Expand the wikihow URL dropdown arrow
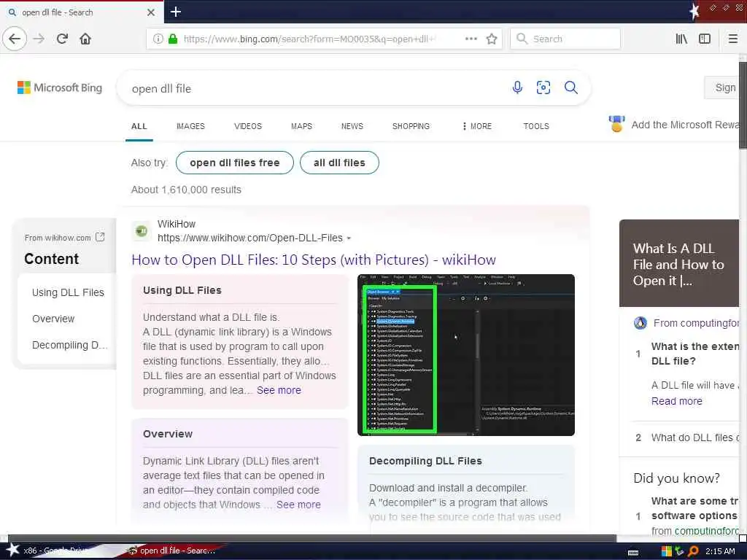The width and height of the screenshot is (747, 560). (x=349, y=238)
